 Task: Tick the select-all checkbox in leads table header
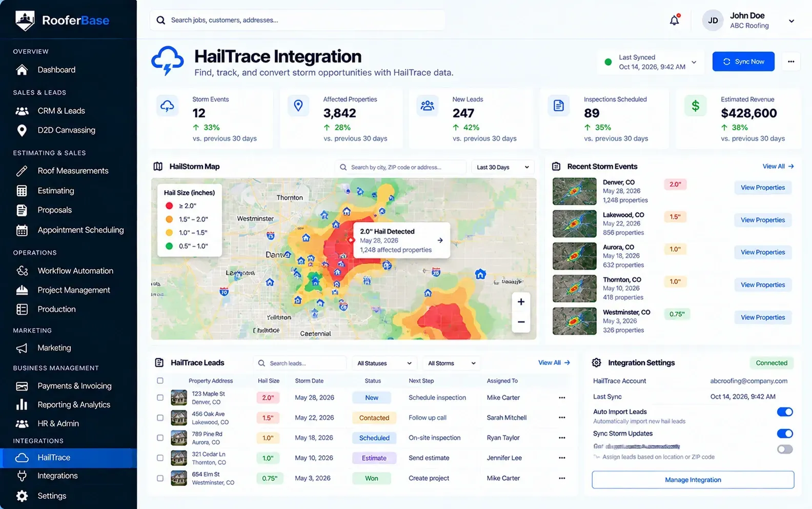(160, 381)
